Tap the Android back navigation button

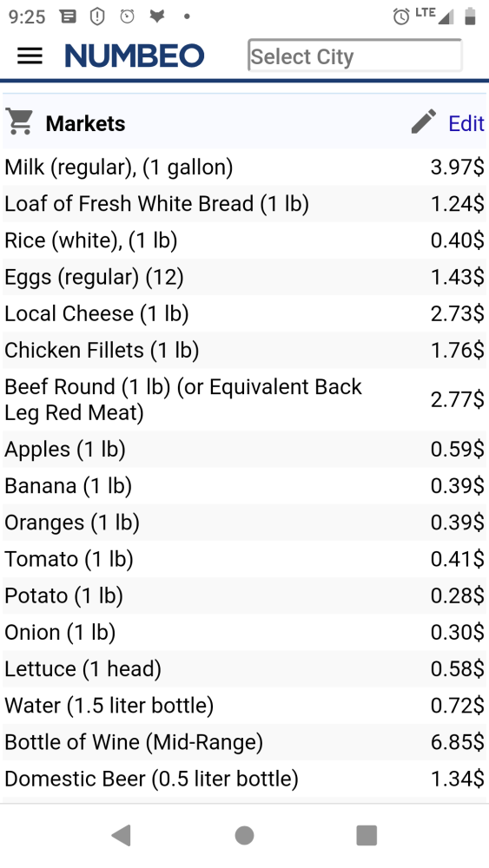(122, 835)
